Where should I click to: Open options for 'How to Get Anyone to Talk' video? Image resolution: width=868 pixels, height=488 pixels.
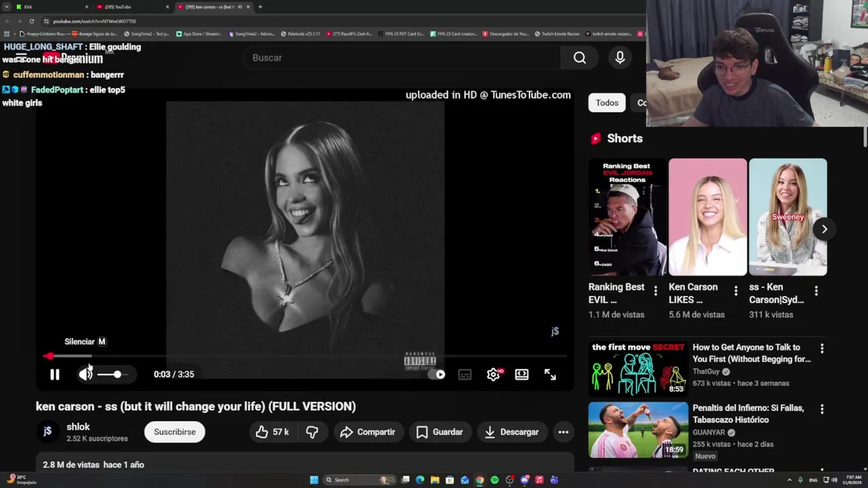click(x=822, y=348)
